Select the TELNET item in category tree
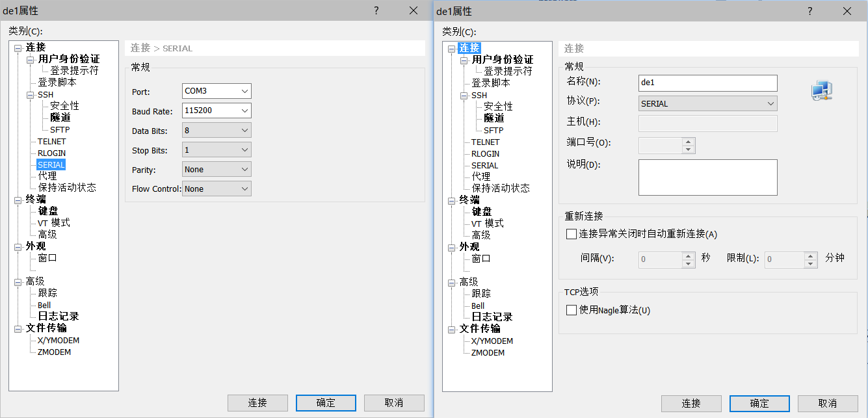The width and height of the screenshot is (868, 418). (51, 141)
